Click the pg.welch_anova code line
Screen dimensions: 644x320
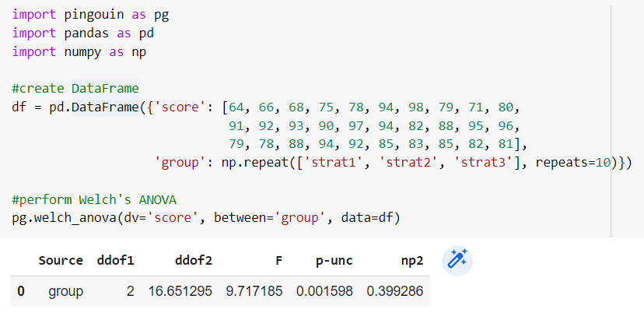tap(206, 217)
